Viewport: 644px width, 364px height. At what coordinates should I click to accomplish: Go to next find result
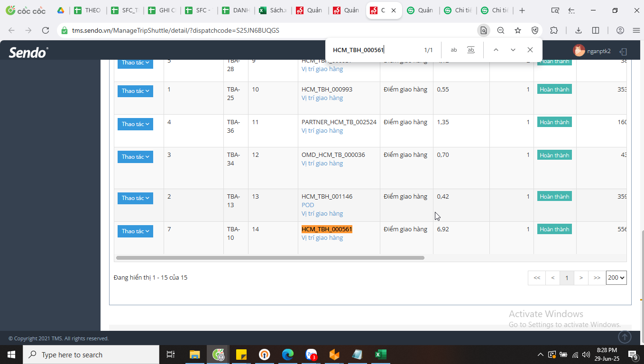[x=513, y=50]
